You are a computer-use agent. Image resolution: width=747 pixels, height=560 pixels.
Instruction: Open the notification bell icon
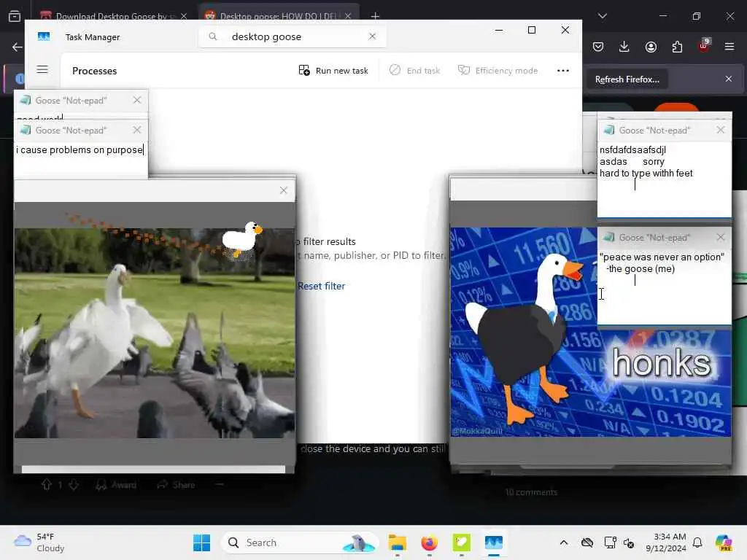pyautogui.click(x=697, y=542)
